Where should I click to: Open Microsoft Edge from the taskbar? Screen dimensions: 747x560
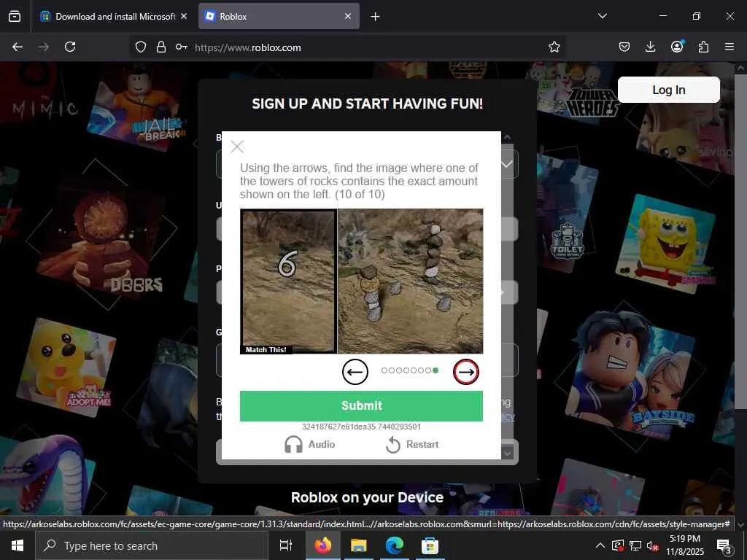[x=395, y=545]
